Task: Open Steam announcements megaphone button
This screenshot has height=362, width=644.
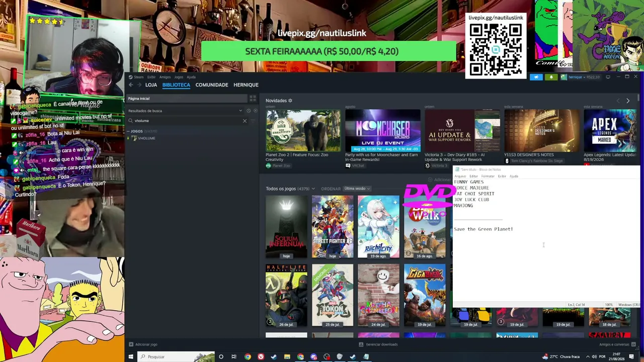Action: pos(536,77)
